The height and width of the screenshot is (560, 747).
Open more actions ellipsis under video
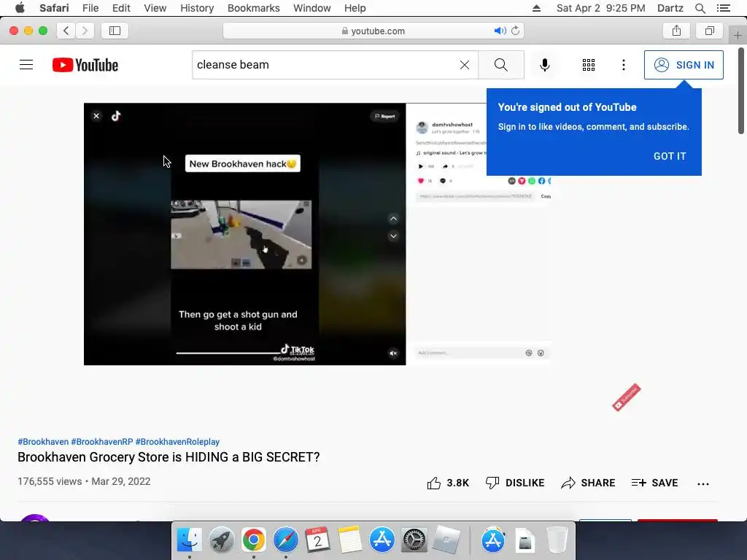click(x=703, y=484)
